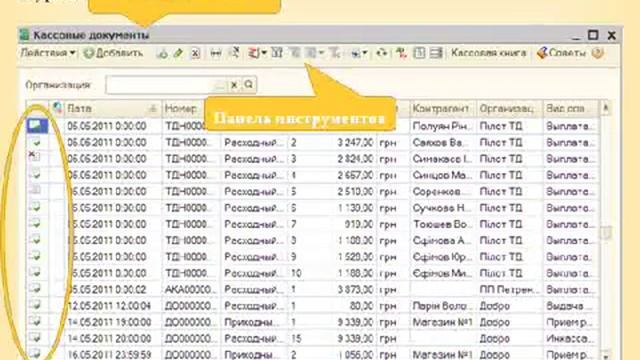The width and height of the screenshot is (640, 360).
Task: Click the Контрагент column header
Action: pos(443,109)
